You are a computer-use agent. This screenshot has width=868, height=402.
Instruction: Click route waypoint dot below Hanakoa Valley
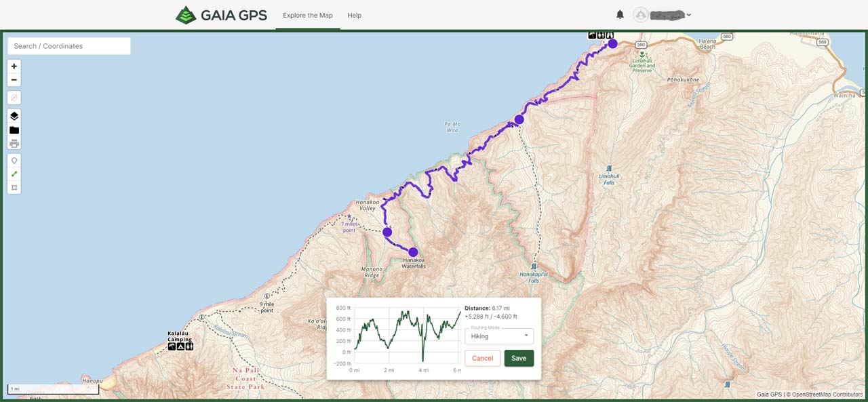387,232
